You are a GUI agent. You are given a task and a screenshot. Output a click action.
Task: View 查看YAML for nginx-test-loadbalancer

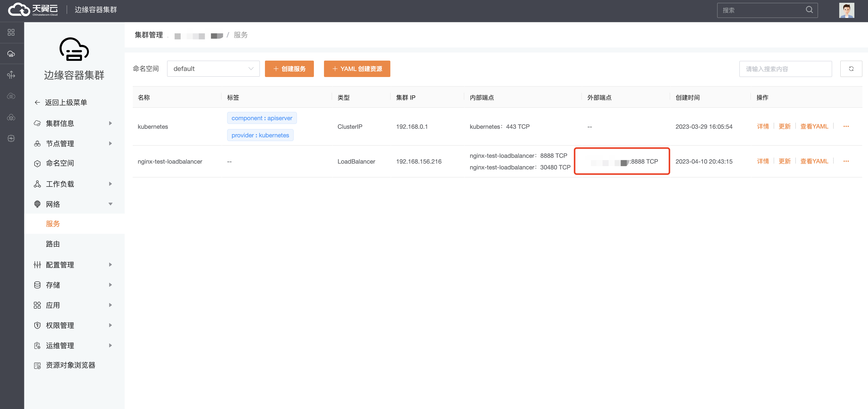point(814,161)
